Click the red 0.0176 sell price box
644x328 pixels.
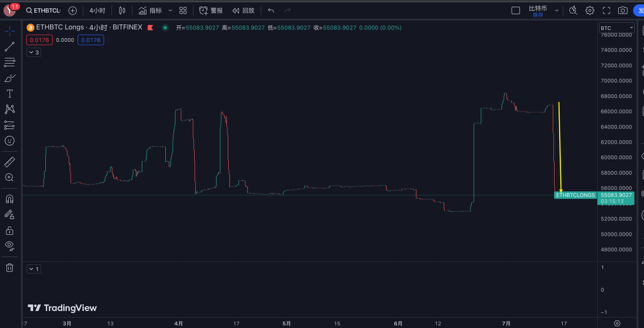point(39,40)
